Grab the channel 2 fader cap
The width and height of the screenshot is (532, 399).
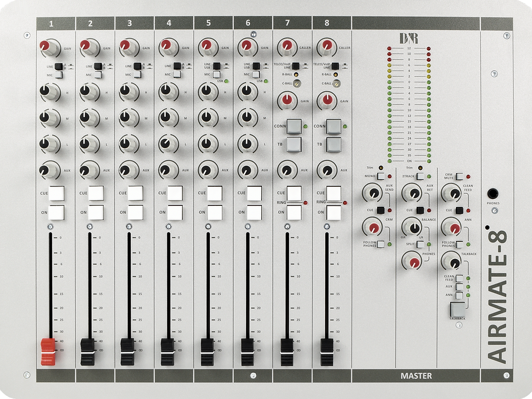88,352
